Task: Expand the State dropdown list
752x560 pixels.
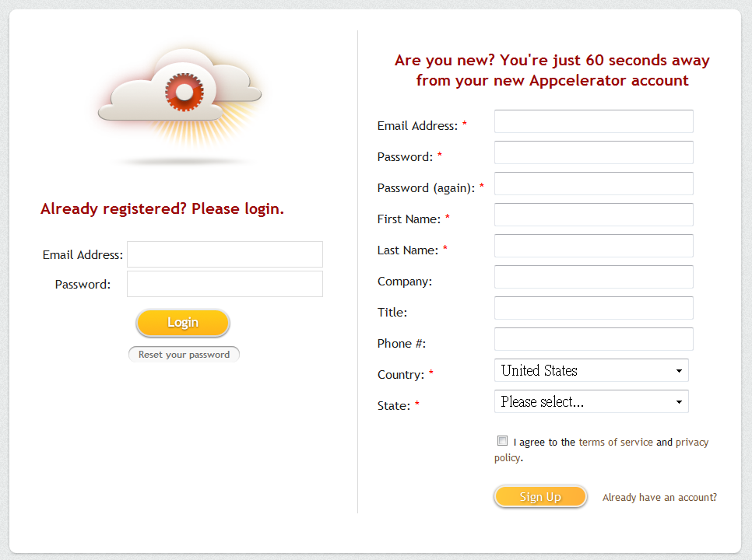Action: [591, 401]
